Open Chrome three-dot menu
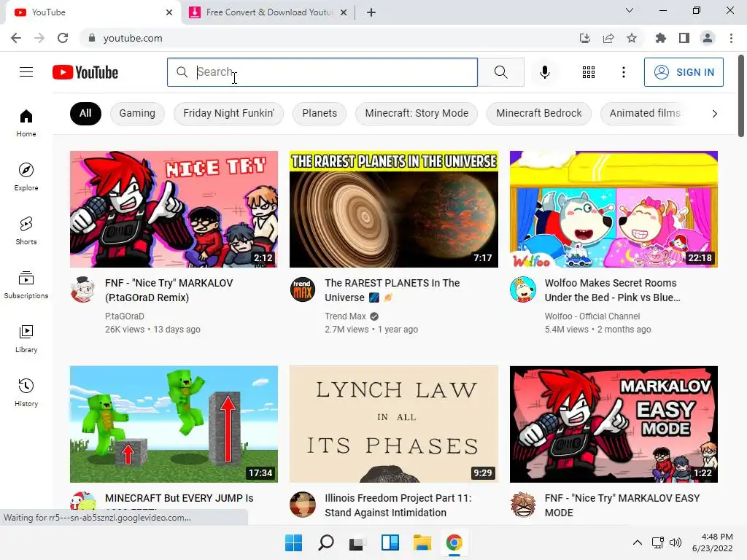 (x=731, y=38)
